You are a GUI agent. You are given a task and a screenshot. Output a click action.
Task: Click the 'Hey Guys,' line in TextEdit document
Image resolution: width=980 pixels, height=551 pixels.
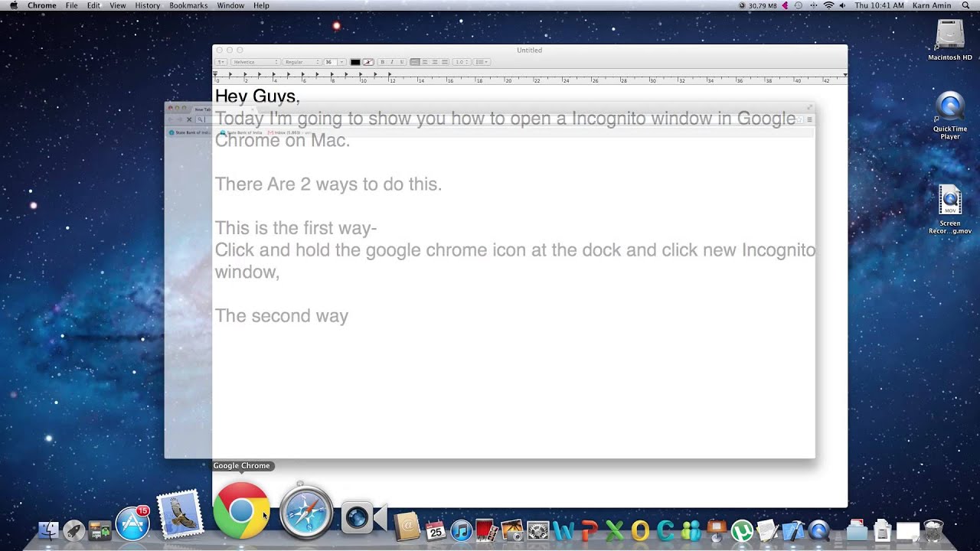tap(257, 96)
